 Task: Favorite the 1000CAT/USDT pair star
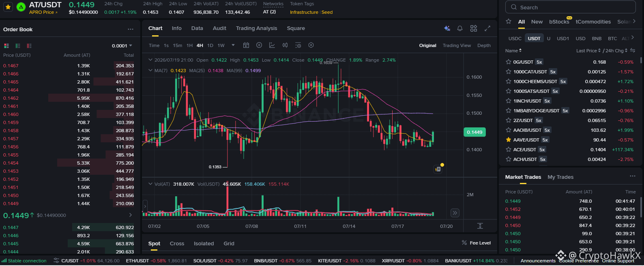(509, 72)
